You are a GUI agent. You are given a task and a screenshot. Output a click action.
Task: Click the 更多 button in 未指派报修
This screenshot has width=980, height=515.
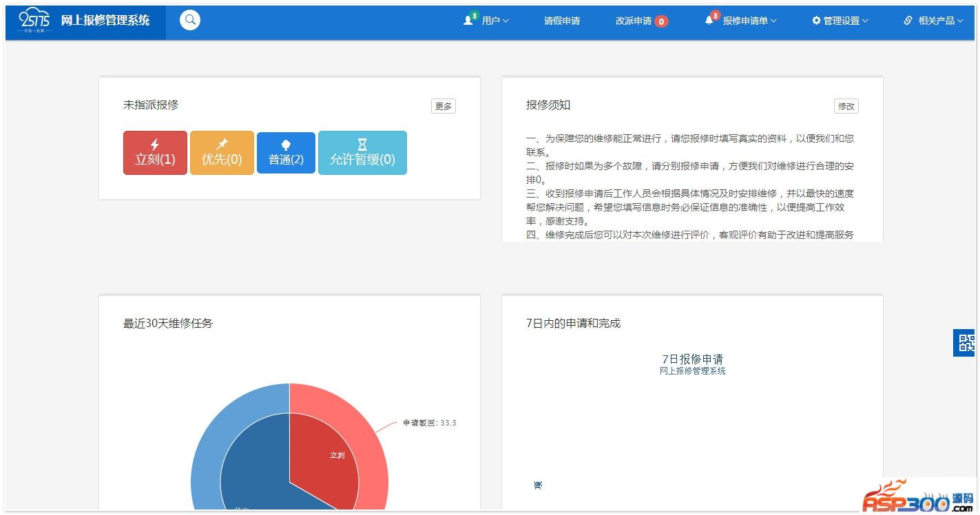(443, 106)
